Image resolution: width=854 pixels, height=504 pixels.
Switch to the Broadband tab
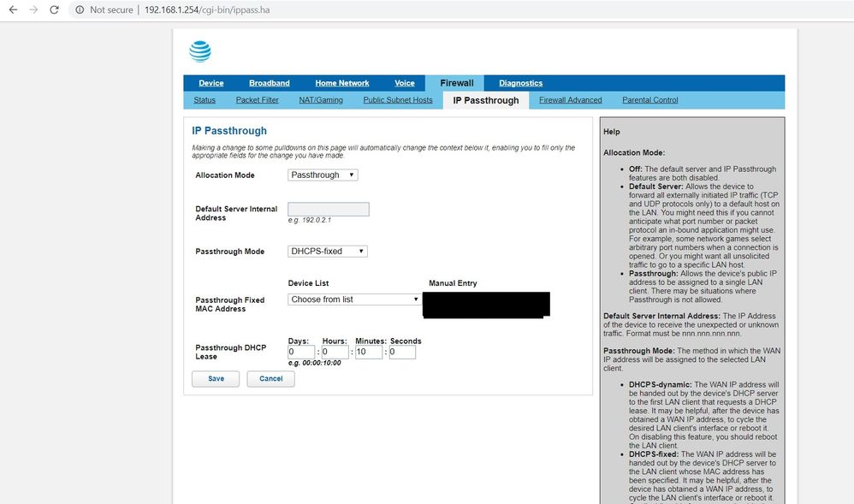pos(269,83)
